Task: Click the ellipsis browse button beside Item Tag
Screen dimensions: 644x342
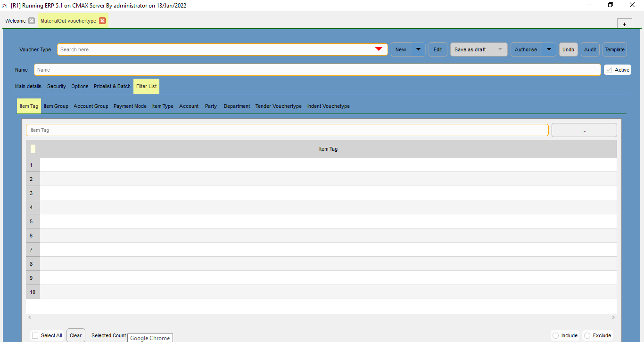Action: coord(584,130)
